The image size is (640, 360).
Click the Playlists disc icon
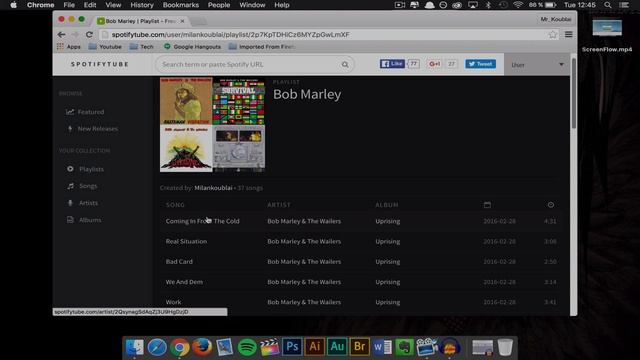coord(70,169)
